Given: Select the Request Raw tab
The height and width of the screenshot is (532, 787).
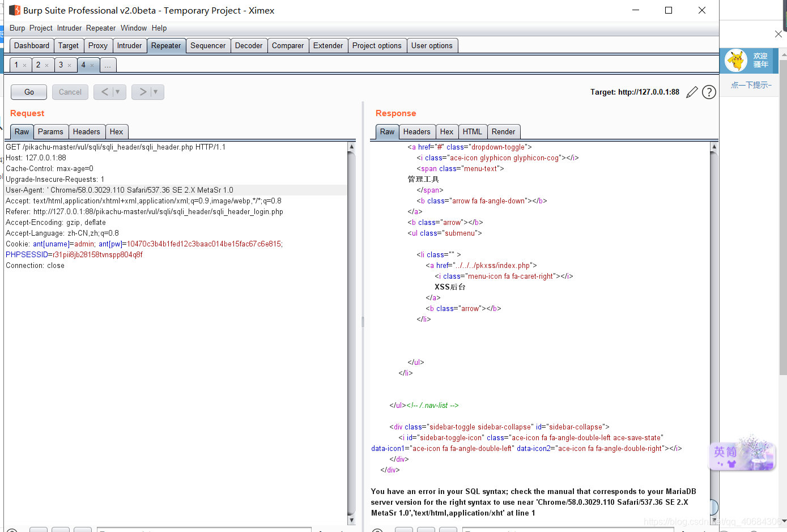Looking at the screenshot, I should [x=22, y=132].
